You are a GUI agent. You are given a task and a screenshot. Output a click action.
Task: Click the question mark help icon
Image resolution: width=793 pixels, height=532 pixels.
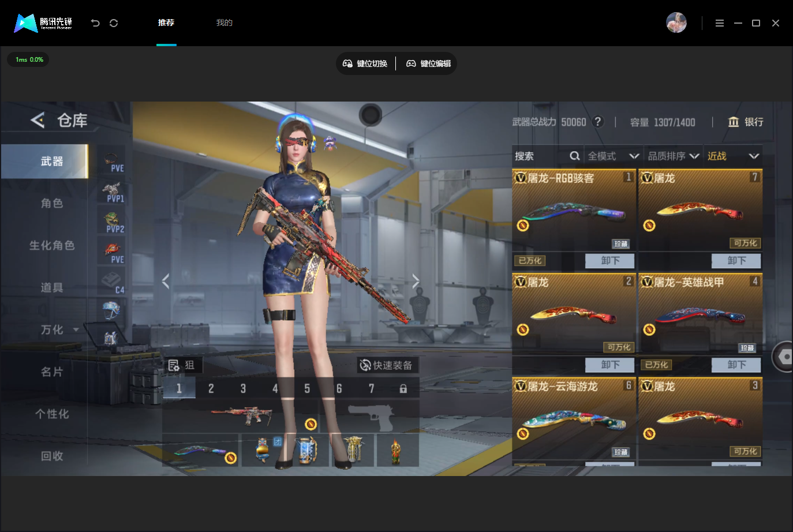point(598,122)
